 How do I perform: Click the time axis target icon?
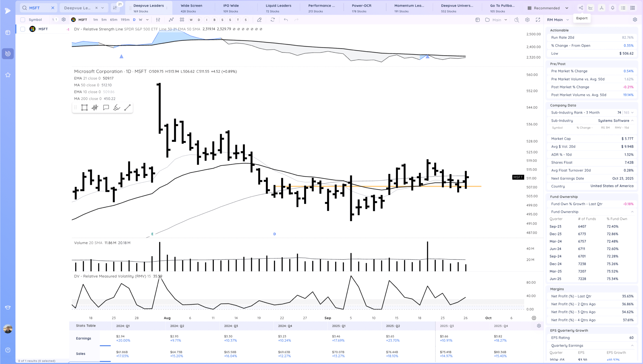click(534, 318)
